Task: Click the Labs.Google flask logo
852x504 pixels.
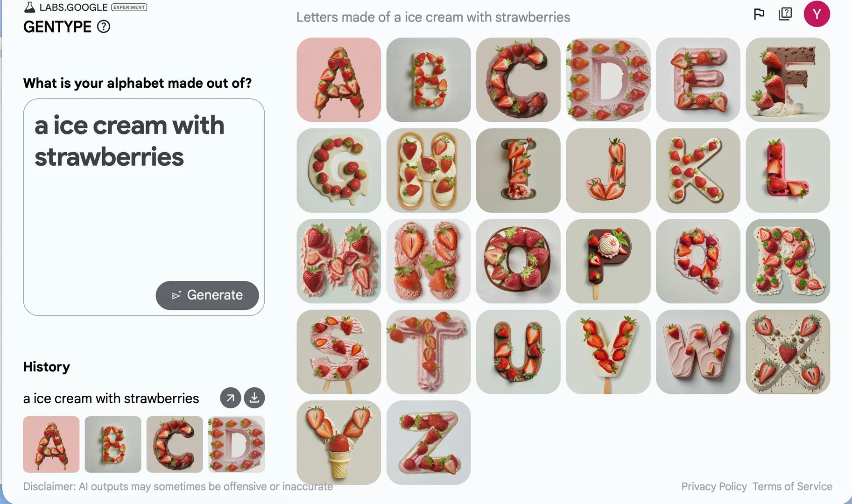Action: (29, 7)
